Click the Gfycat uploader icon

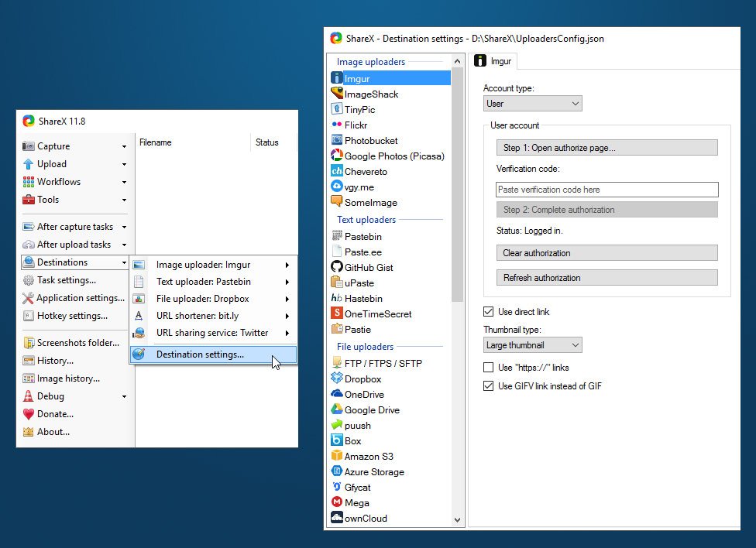click(337, 486)
